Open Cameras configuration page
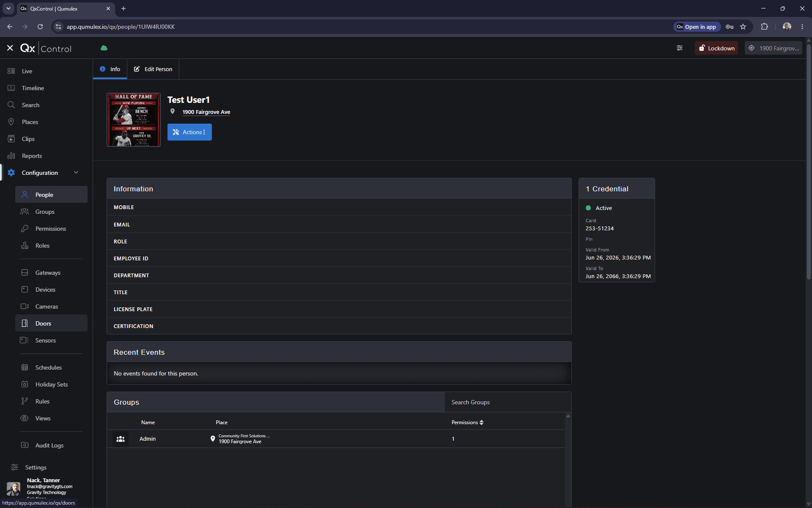The width and height of the screenshot is (812, 508). click(x=51, y=306)
